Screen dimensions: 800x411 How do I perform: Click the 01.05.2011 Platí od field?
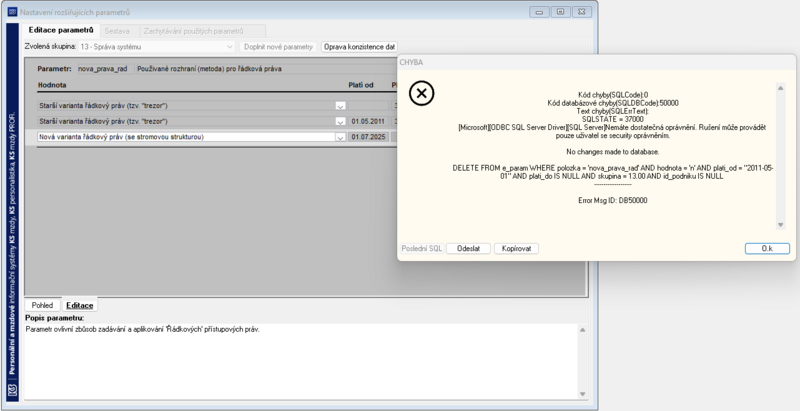coord(368,121)
